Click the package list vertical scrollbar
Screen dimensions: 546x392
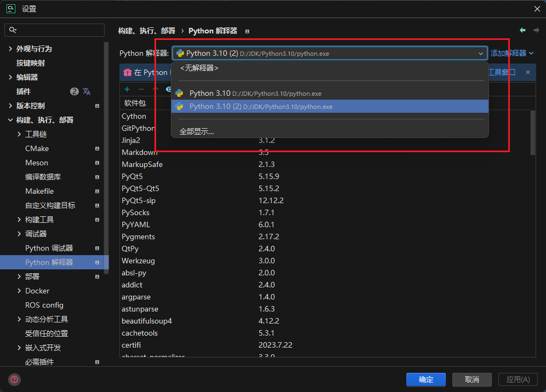[532, 132]
